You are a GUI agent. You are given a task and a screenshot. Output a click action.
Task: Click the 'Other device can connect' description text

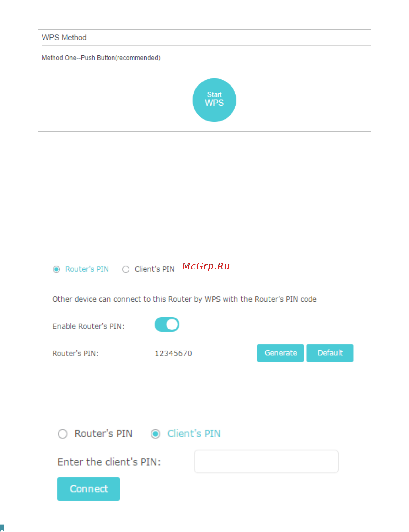tap(184, 299)
